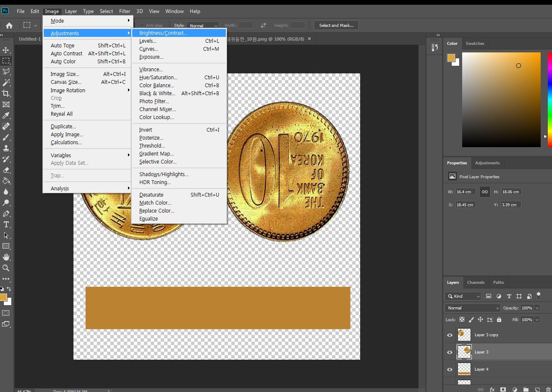
Task: Select the Layer 4 thumbnail
Action: click(x=464, y=369)
